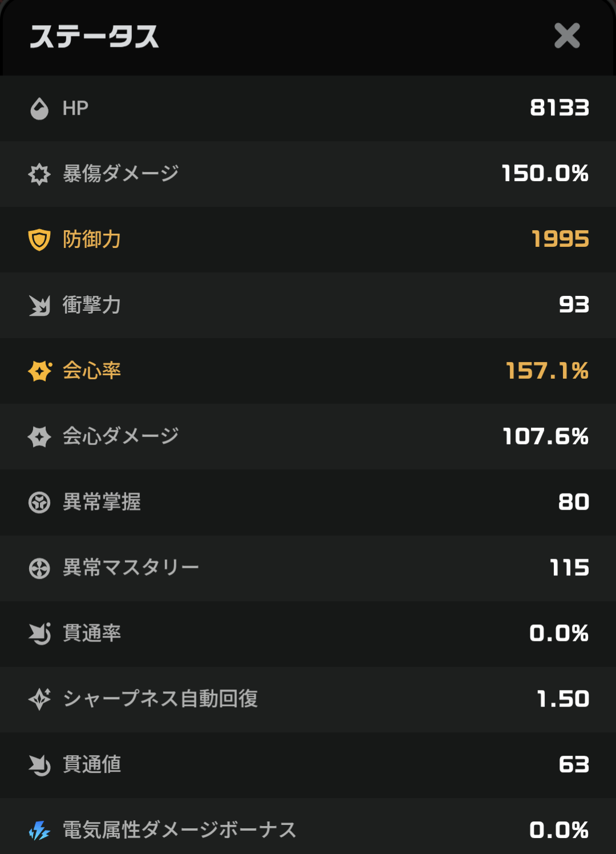Select the 会心ダメージ 107.6% row
The image size is (616, 854).
click(308, 436)
